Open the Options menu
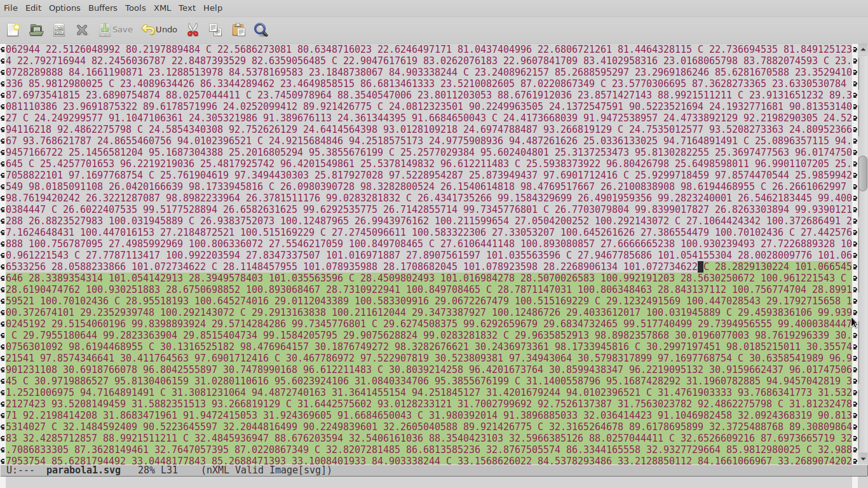 coord(65,8)
